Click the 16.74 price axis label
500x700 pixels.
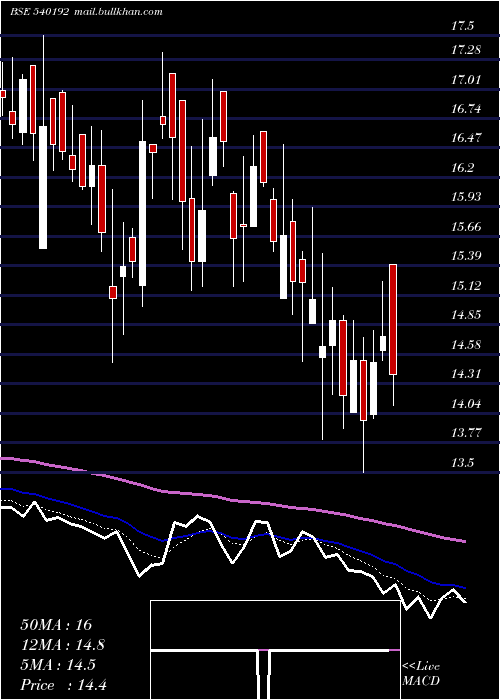(466, 108)
